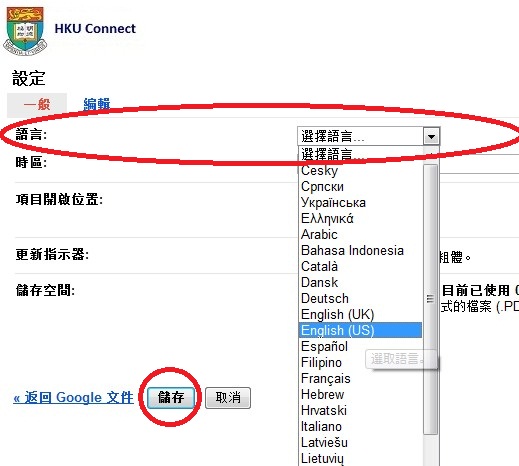Image resolution: width=519 pixels, height=466 pixels.
Task: Pick Filipino from the language list
Action: click(360, 362)
